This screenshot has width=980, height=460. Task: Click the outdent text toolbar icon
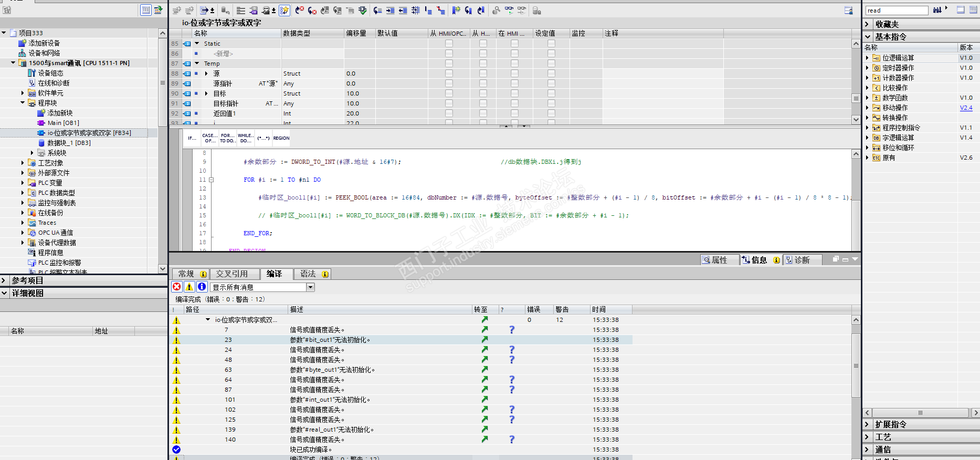pos(403,11)
